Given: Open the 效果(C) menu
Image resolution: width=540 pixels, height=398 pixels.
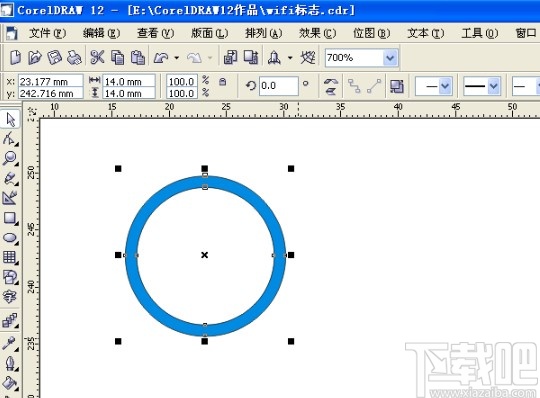Looking at the screenshot, I should [x=318, y=33].
